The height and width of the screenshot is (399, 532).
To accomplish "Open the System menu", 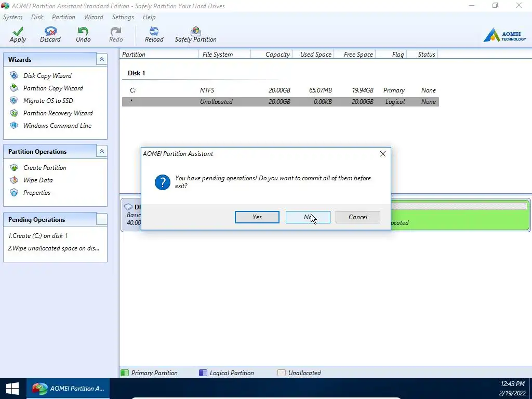I will point(12,17).
